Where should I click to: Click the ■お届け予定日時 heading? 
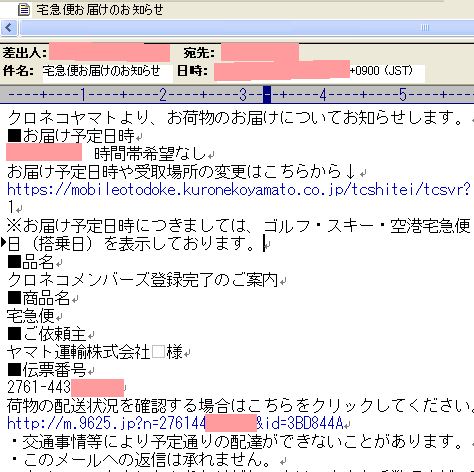point(71,136)
